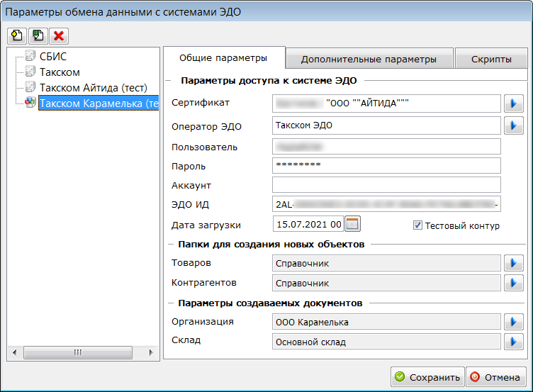Image resolution: width=533 pixels, height=392 pixels.
Task: Click the tree scrollbar left arrow
Action: point(15,352)
